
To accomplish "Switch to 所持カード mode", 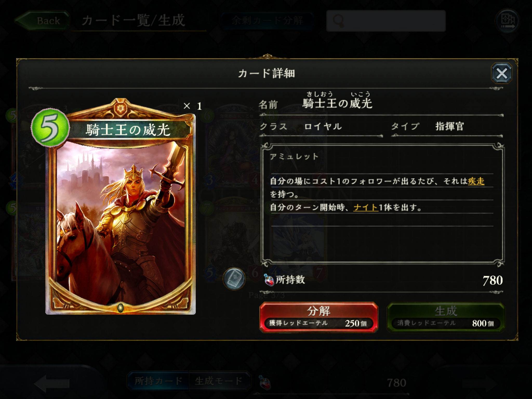I will click(158, 381).
